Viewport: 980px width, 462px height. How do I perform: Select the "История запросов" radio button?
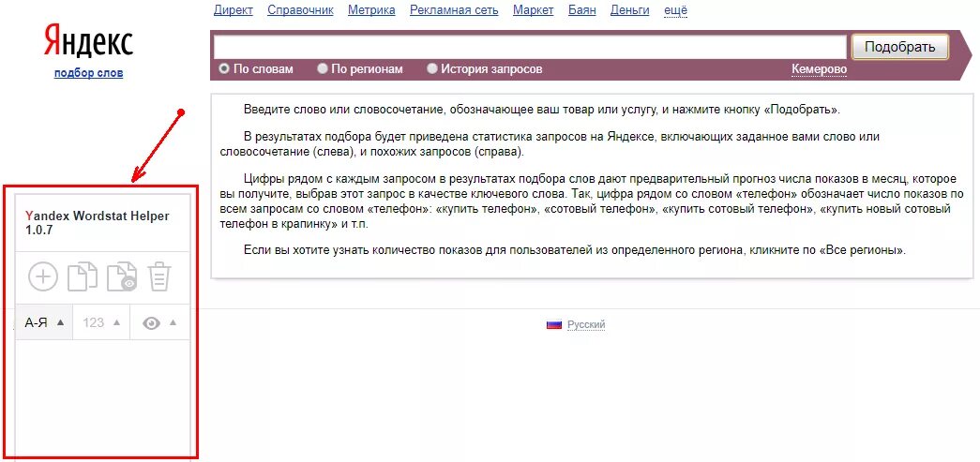click(x=432, y=68)
